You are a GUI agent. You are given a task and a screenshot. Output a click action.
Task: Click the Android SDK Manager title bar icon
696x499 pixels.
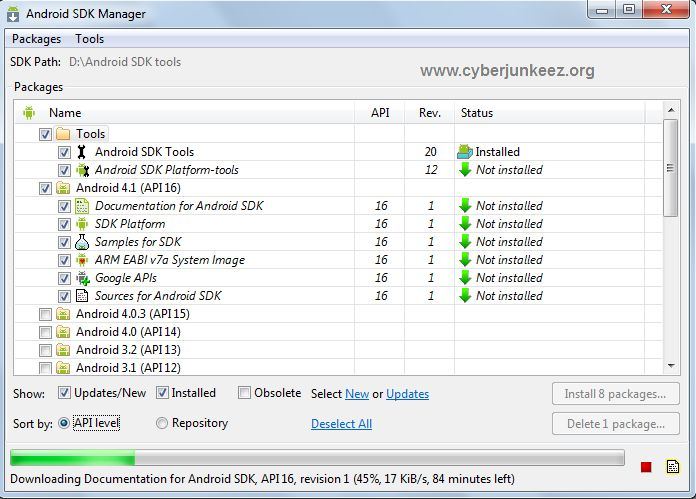click(13, 14)
